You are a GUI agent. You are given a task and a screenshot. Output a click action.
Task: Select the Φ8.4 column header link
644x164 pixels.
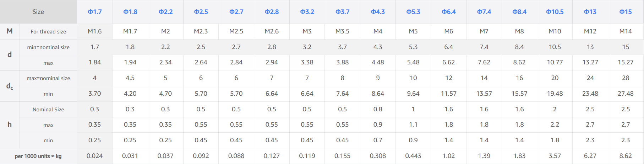pos(519,12)
